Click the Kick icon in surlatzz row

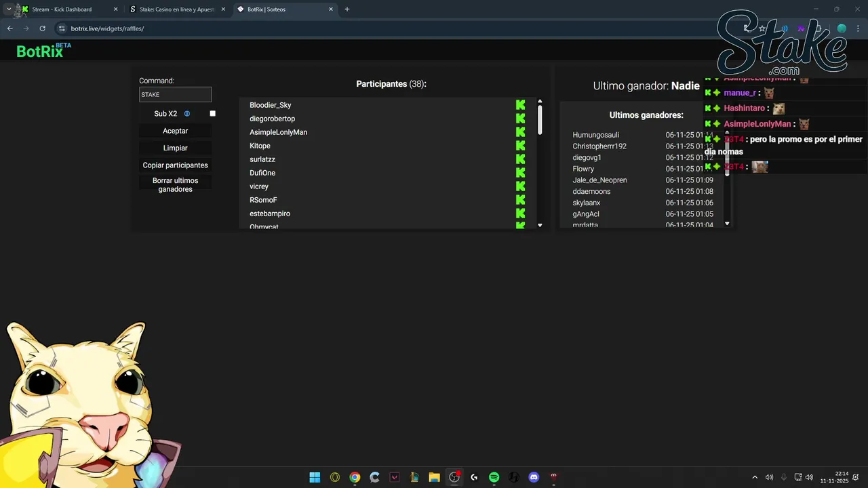(x=520, y=159)
